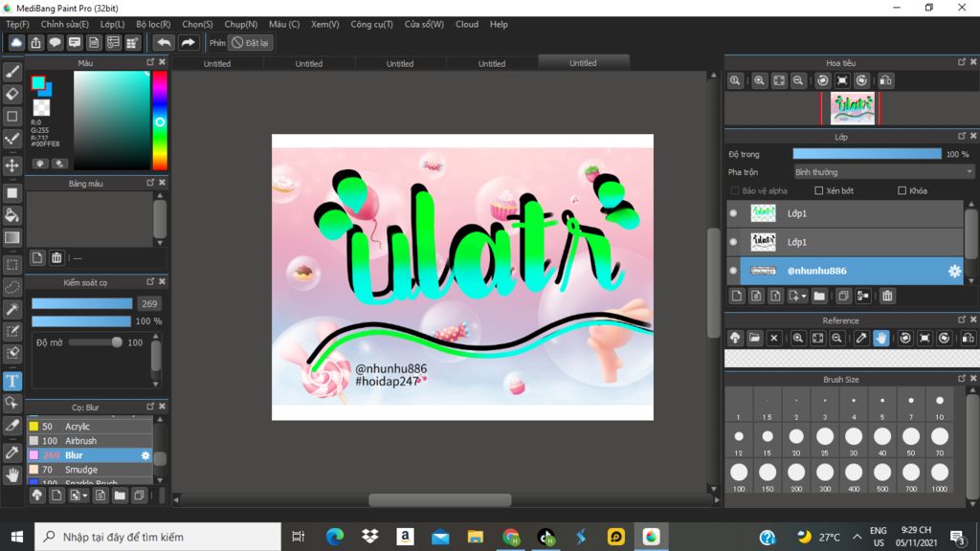Screen dimensions: 980x551
Task: Open the Cloud menu
Action: (x=467, y=24)
